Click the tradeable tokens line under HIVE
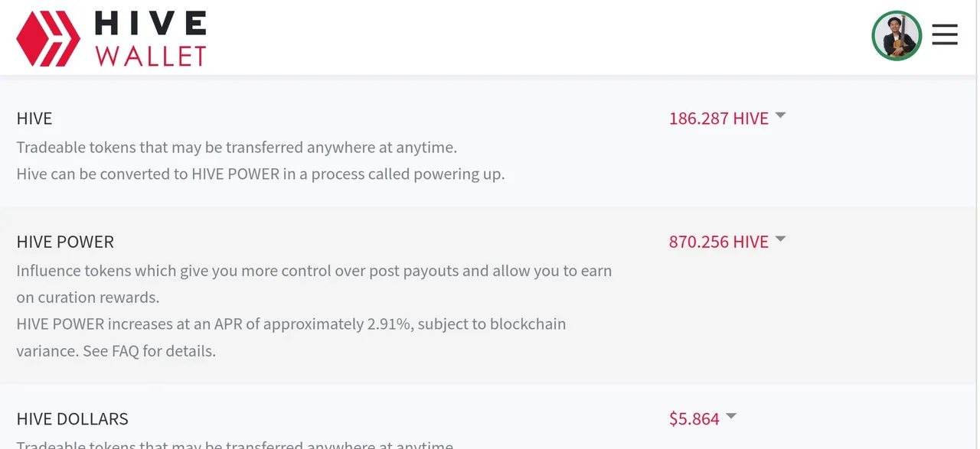Image resolution: width=980 pixels, height=449 pixels. click(237, 147)
